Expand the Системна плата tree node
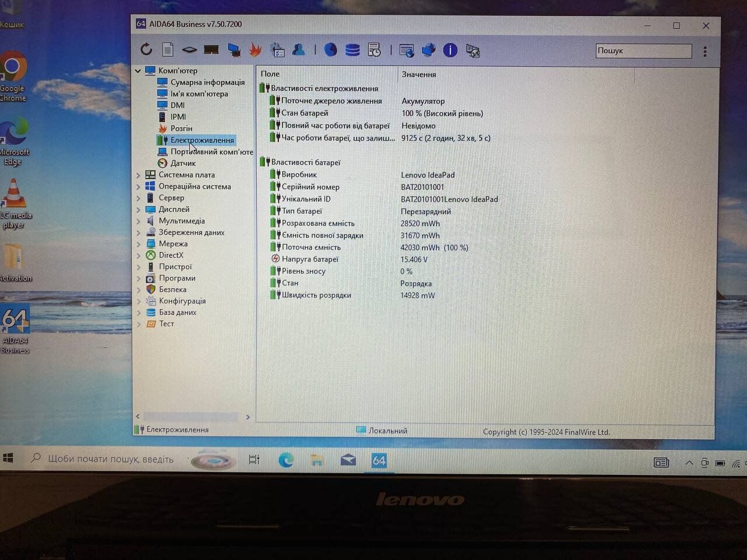 click(138, 175)
